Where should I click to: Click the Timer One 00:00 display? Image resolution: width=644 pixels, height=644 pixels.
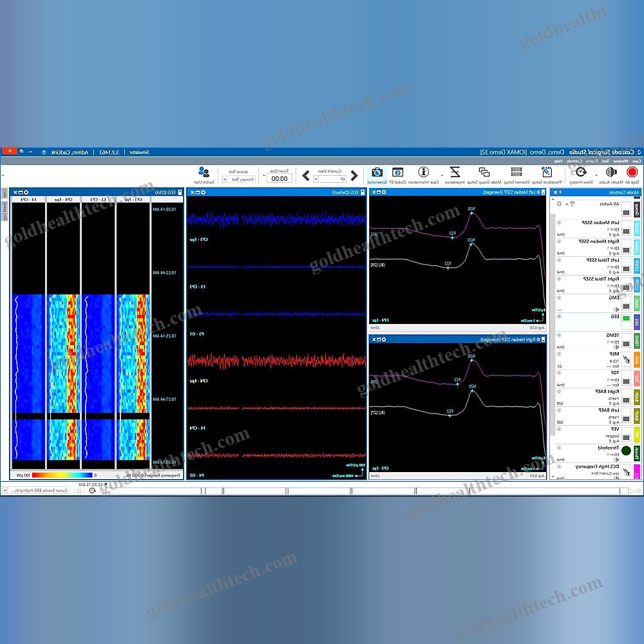(x=279, y=178)
